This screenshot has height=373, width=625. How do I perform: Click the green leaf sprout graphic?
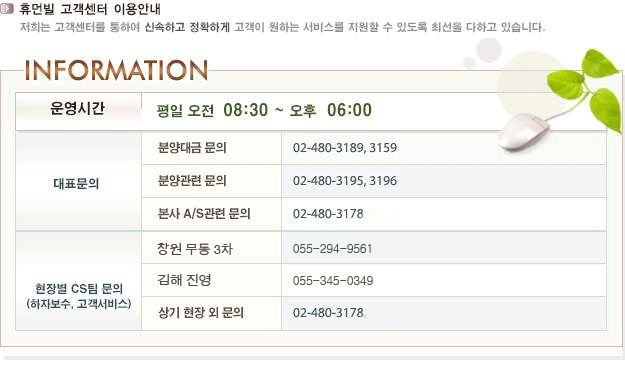(x=586, y=88)
